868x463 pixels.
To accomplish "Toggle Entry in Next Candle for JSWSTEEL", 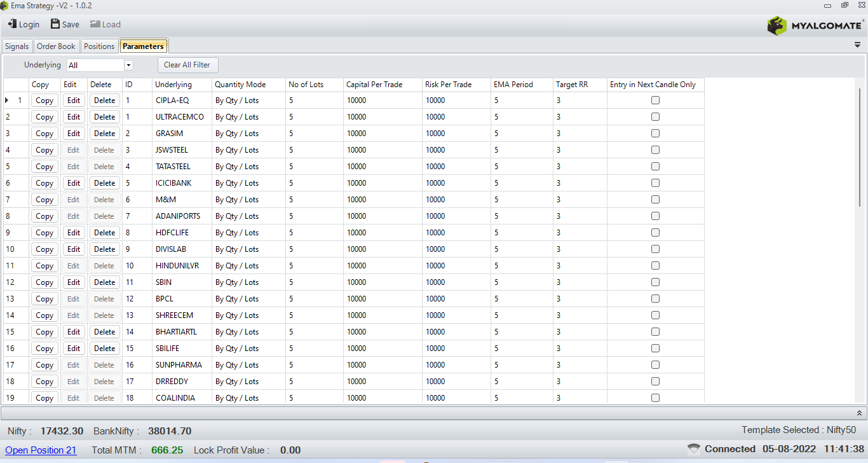I will click(655, 150).
